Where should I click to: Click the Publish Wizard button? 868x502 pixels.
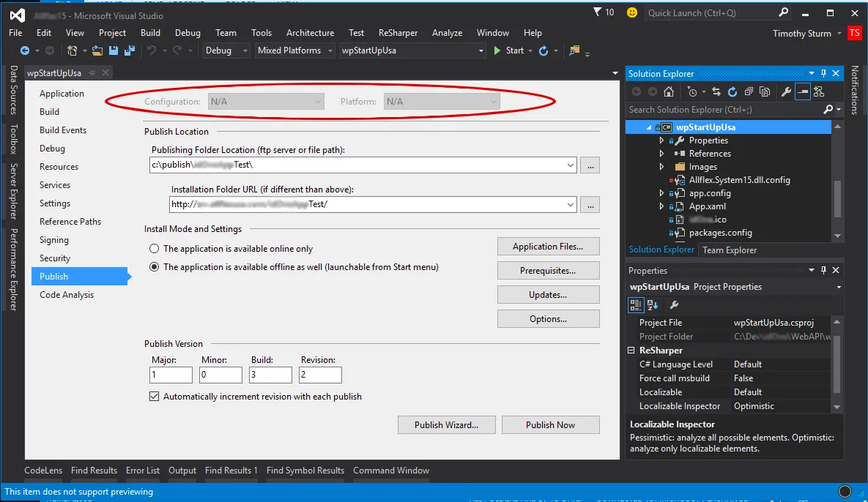click(446, 424)
